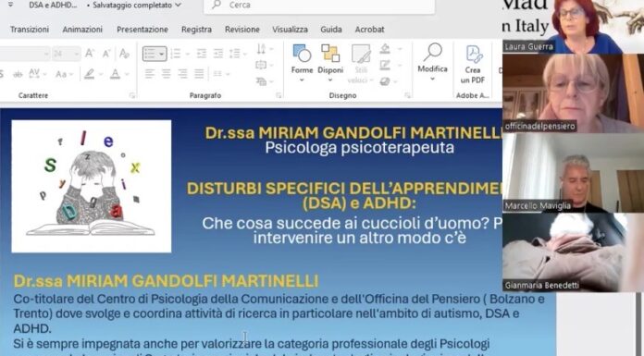Decrease the list indent level
The width and height of the screenshot is (644, 356).
coord(202,54)
